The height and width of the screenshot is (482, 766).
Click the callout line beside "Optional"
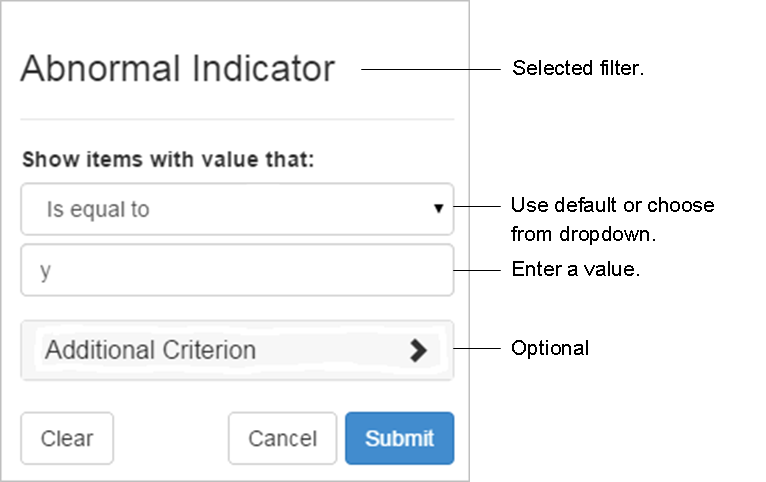click(x=476, y=348)
